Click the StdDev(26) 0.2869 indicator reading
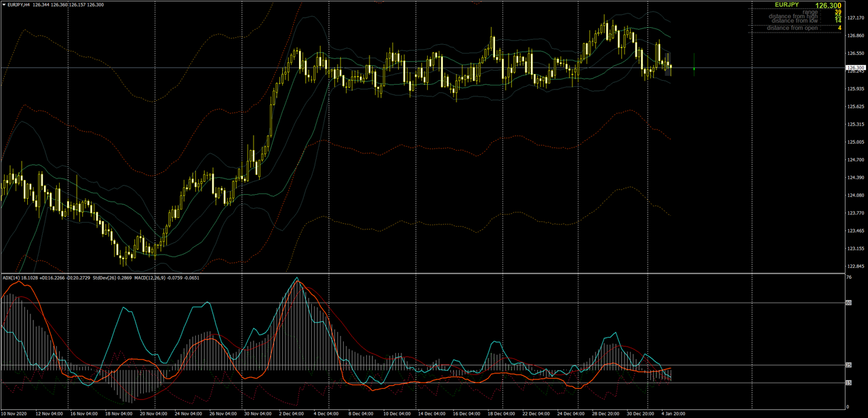Screen dimensions: 868x418 pos(111,278)
